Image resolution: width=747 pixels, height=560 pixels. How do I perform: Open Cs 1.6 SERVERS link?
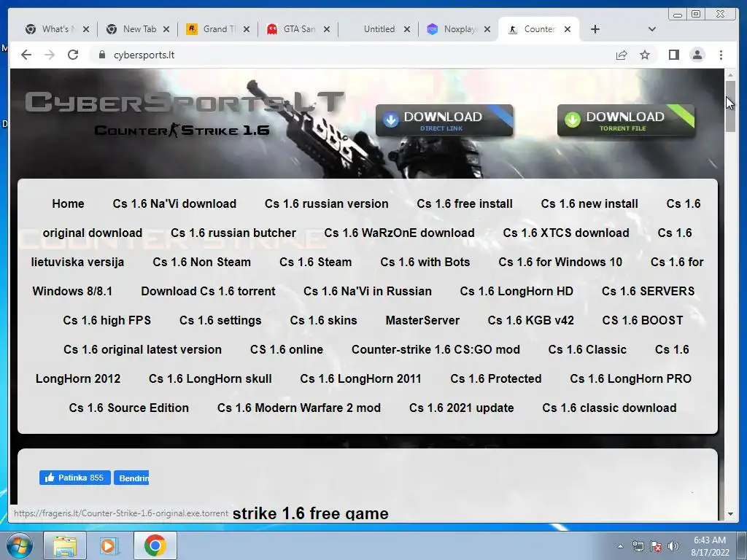tap(648, 291)
